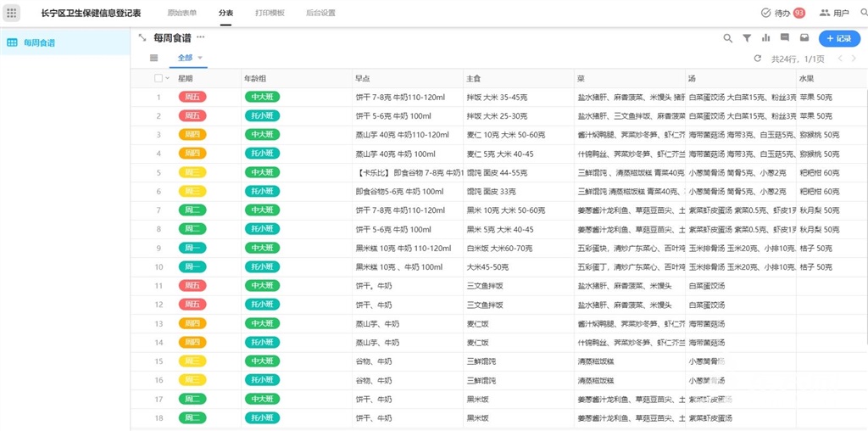Click the blue 记录 add button
868x431 pixels.
(x=838, y=38)
